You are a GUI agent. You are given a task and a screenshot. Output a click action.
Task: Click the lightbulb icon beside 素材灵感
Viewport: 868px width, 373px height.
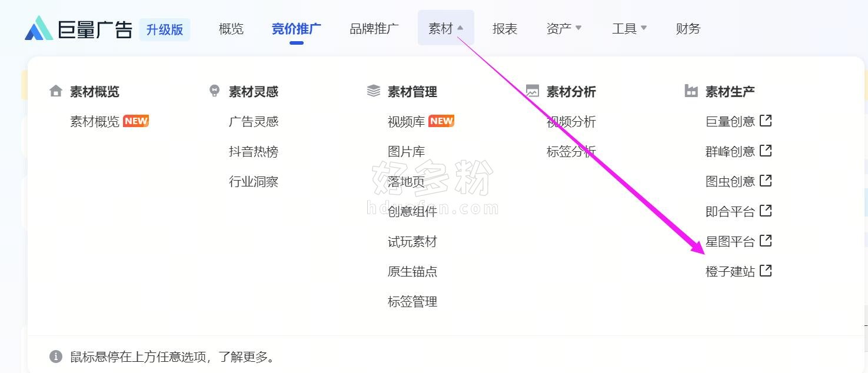click(x=215, y=91)
